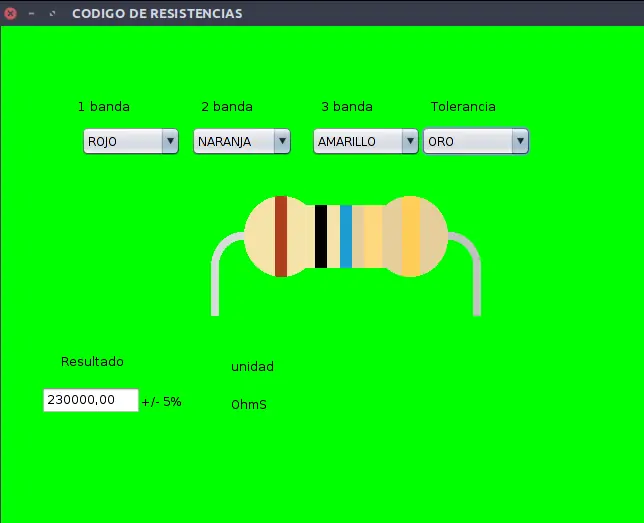Click the blue band on the resistor
This screenshot has width=644, height=523.
click(x=346, y=236)
